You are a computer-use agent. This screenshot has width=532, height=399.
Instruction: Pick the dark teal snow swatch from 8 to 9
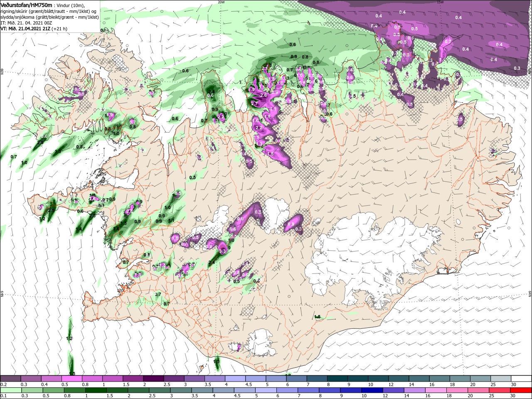(337, 379)
